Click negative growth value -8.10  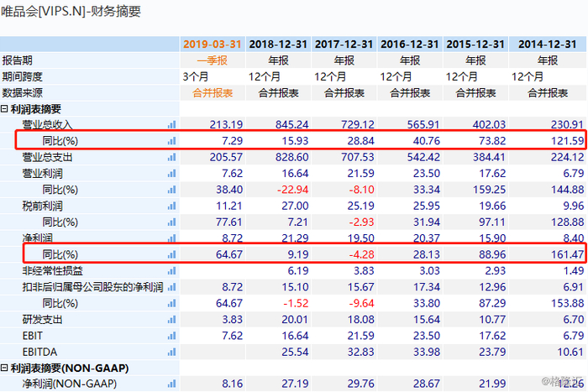coord(361,190)
